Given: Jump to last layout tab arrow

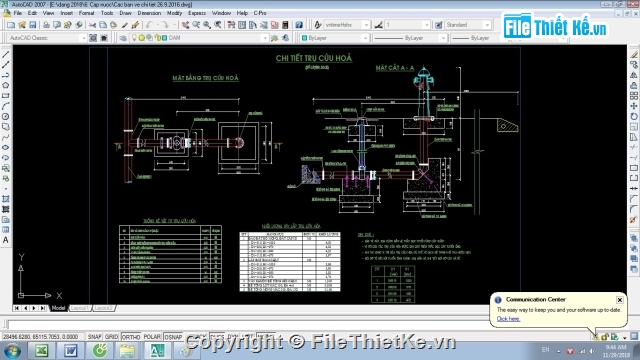Looking at the screenshot, I should (x=42, y=308).
